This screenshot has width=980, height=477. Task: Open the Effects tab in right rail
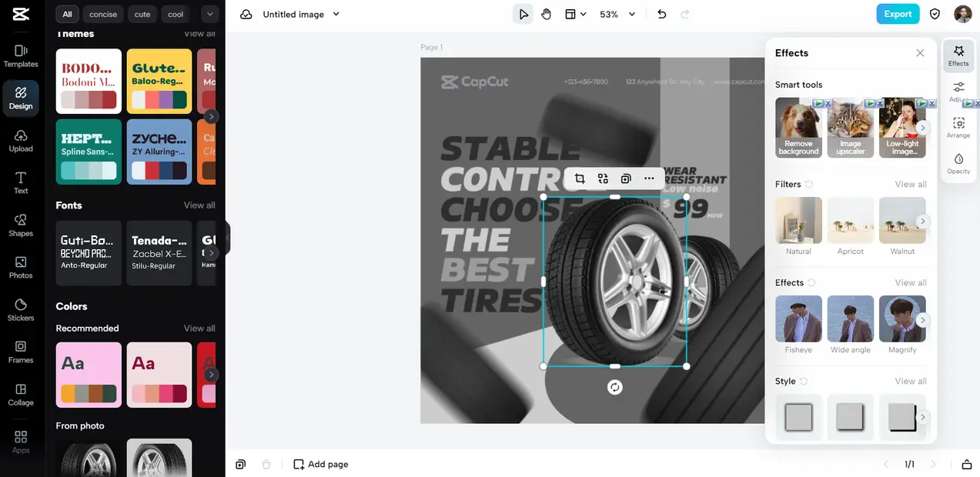click(x=958, y=55)
